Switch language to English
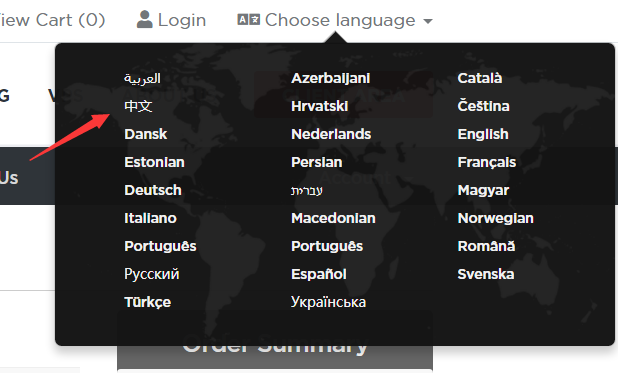The height and width of the screenshot is (373, 618). (x=483, y=134)
